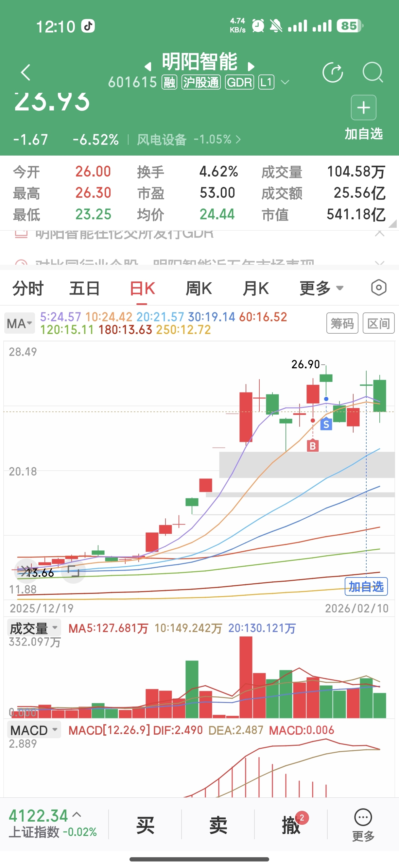Expand the stock tags chevron
The height and width of the screenshot is (868, 399).
pyautogui.click(x=285, y=82)
